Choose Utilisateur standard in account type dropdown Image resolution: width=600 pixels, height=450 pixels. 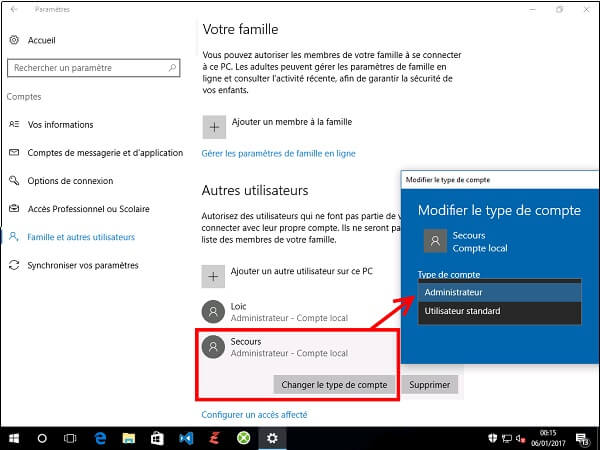(500, 311)
